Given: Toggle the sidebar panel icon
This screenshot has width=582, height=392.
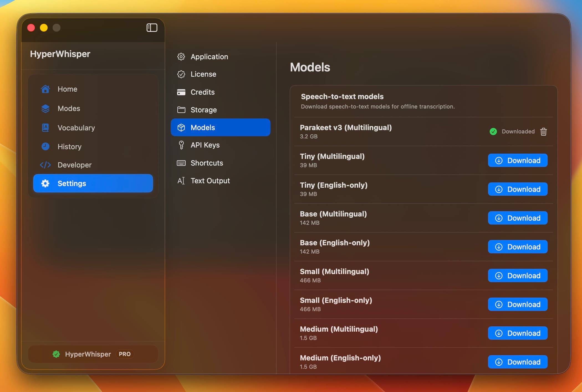Looking at the screenshot, I should pos(152,28).
